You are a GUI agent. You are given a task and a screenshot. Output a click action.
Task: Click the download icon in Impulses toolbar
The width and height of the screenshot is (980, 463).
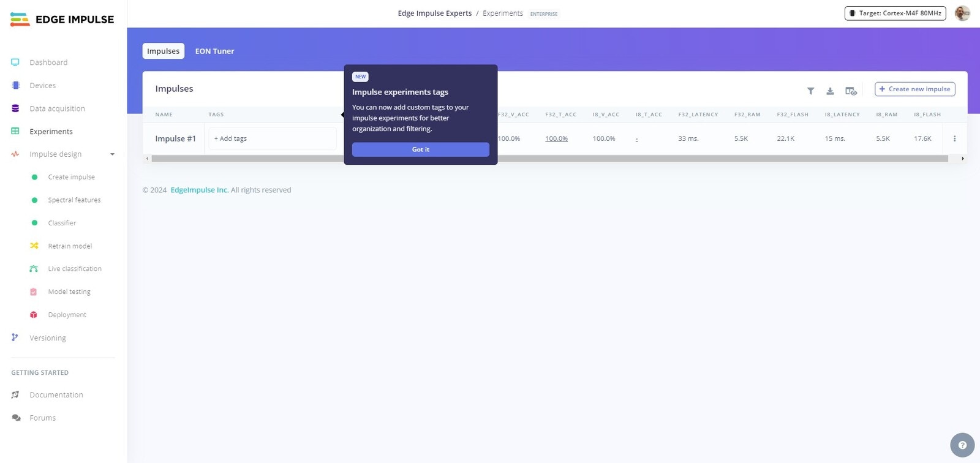coord(830,91)
